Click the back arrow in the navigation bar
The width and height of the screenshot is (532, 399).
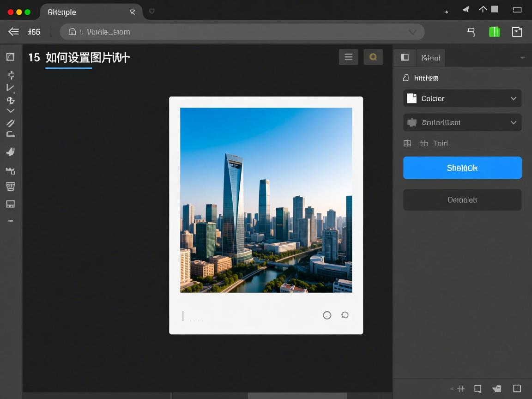click(14, 32)
